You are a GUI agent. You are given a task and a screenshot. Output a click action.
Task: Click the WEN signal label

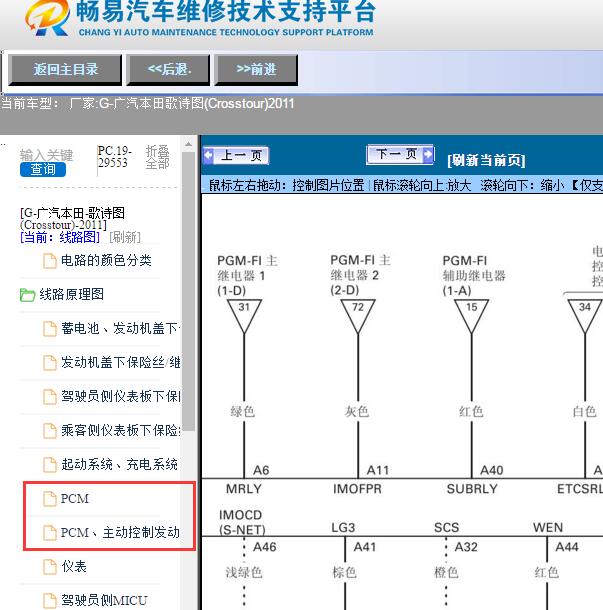click(548, 528)
